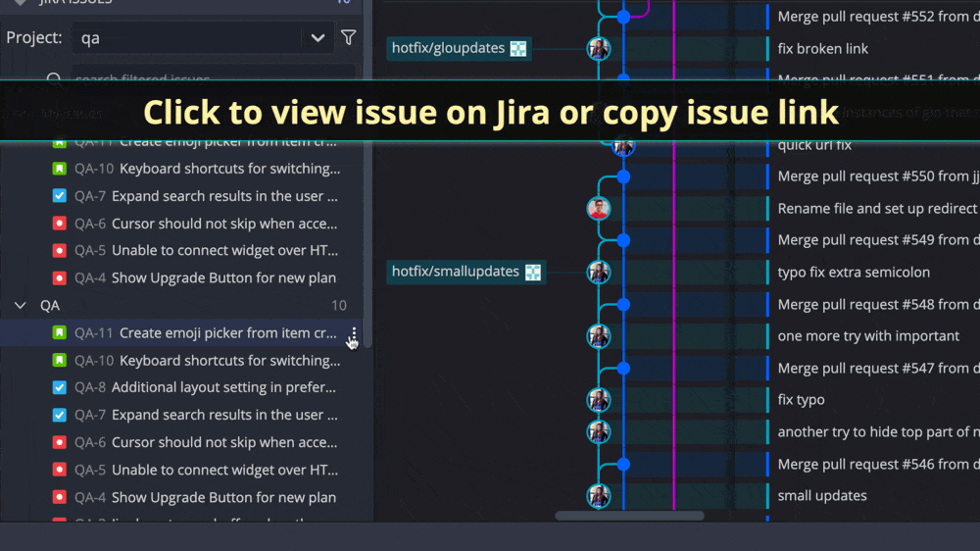This screenshot has height=551, width=980.
Task: Select the 'small updates' commit message
Action: coord(822,496)
